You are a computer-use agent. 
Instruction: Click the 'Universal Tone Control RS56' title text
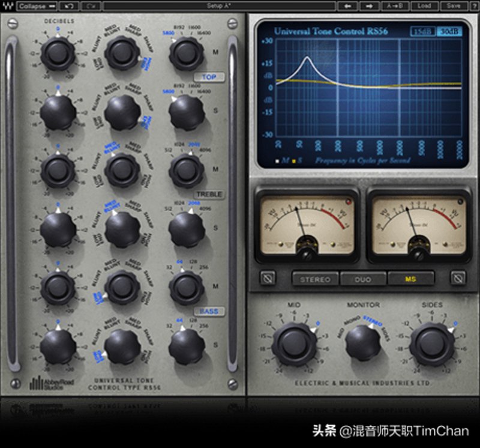331,31
